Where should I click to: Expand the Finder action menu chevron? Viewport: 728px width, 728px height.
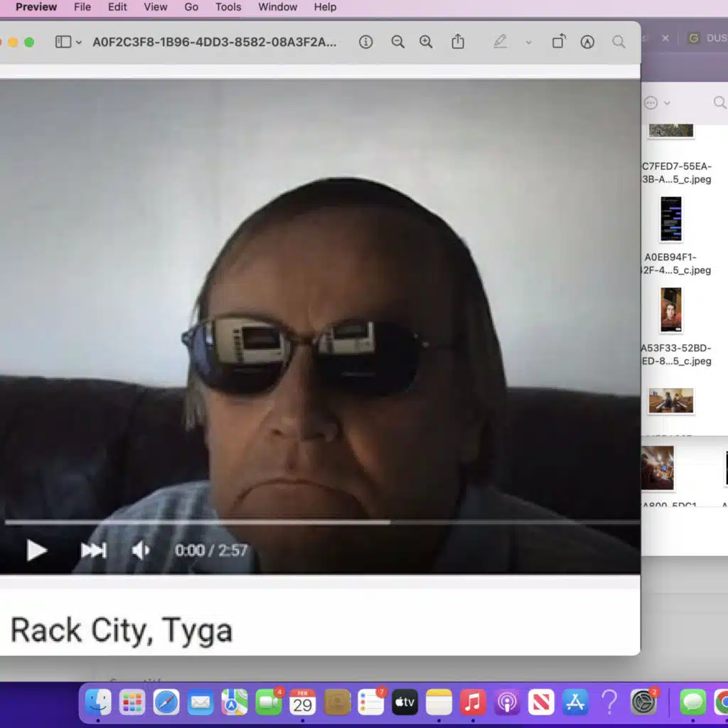[x=667, y=103]
